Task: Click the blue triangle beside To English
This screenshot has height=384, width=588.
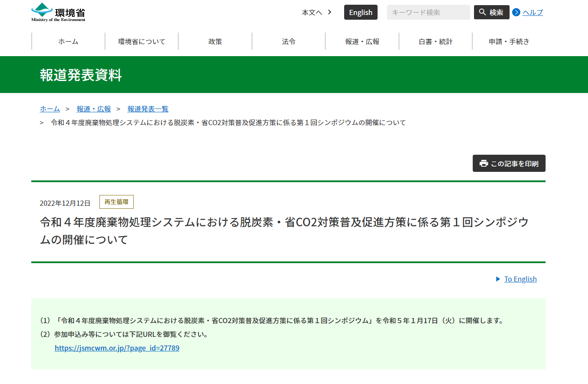Action: tap(498, 279)
